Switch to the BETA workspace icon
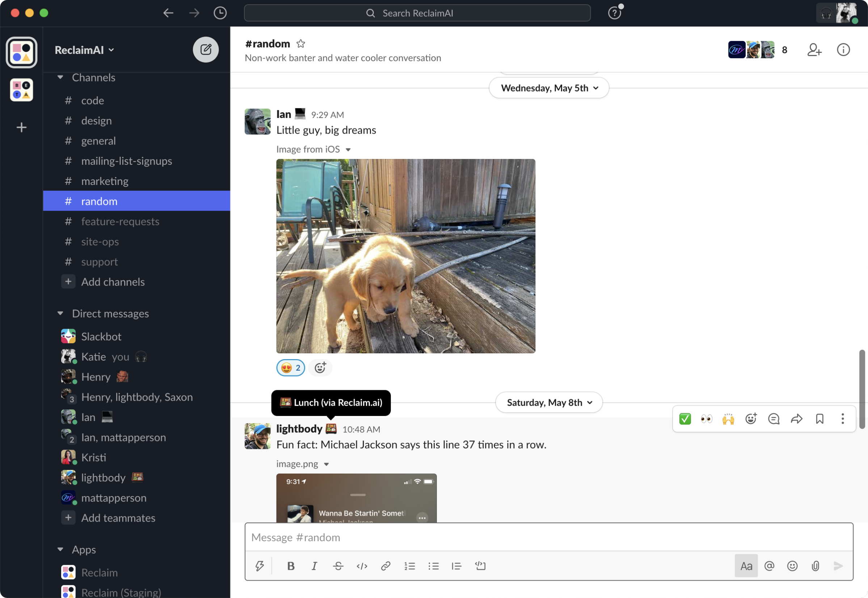868x598 pixels. coord(22,90)
